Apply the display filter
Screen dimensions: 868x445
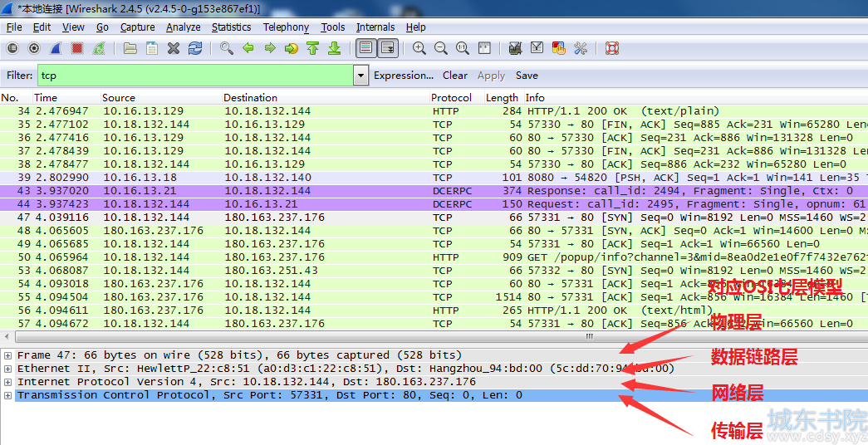coord(491,76)
